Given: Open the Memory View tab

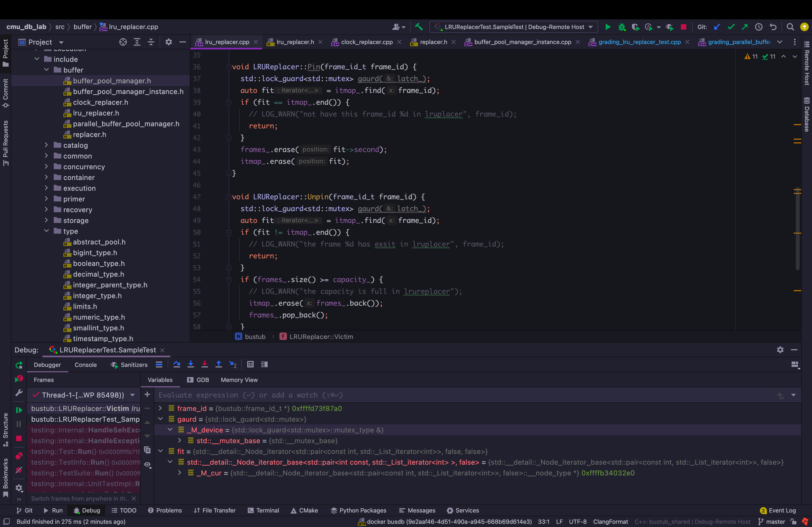Looking at the screenshot, I should (x=239, y=380).
